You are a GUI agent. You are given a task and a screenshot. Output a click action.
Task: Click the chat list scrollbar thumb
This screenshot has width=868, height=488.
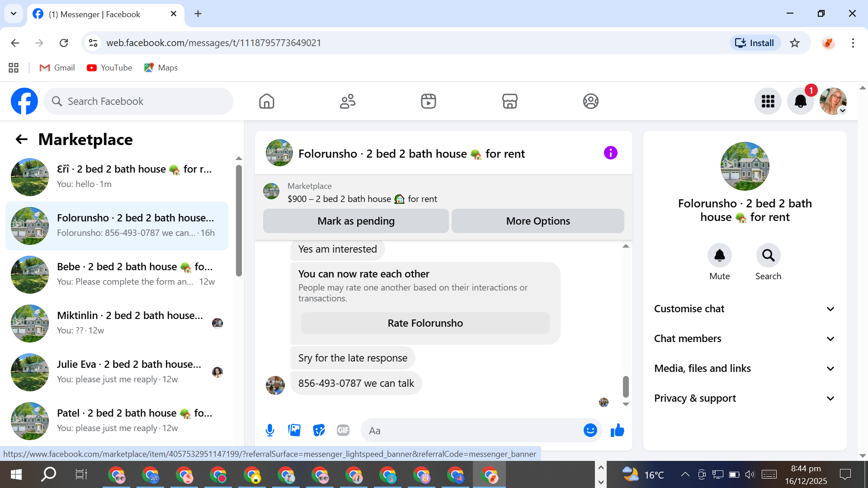(239, 221)
